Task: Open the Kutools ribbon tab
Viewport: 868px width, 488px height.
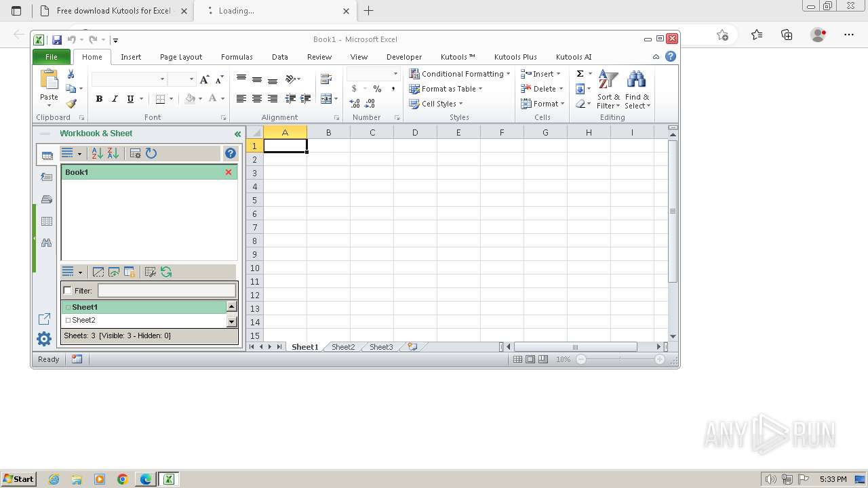Action: coord(458,57)
